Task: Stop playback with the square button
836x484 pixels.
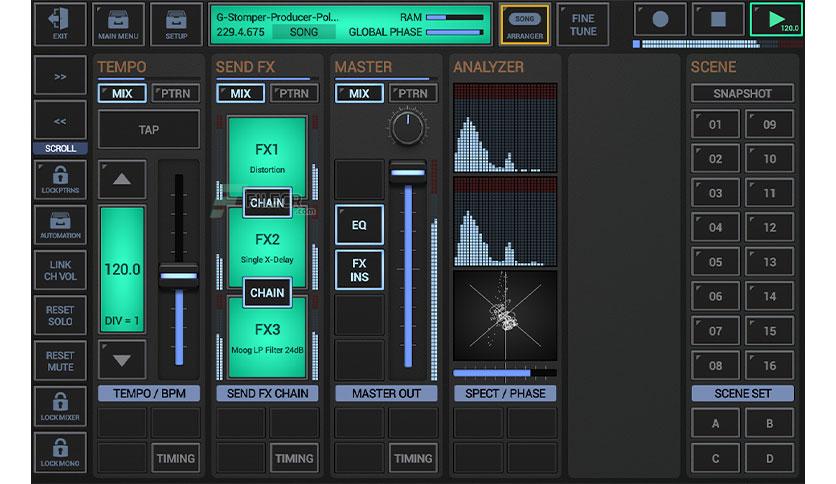Action: point(718,20)
